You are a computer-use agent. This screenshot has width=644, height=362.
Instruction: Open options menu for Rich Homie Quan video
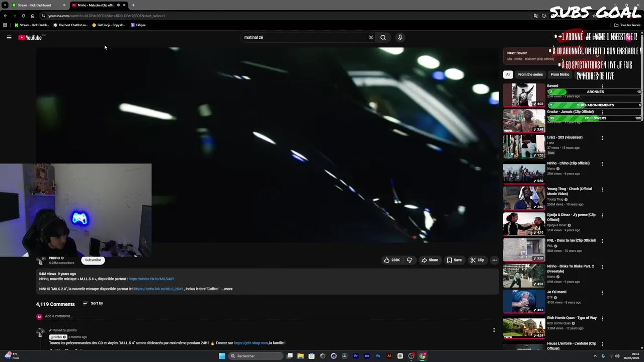602,318
